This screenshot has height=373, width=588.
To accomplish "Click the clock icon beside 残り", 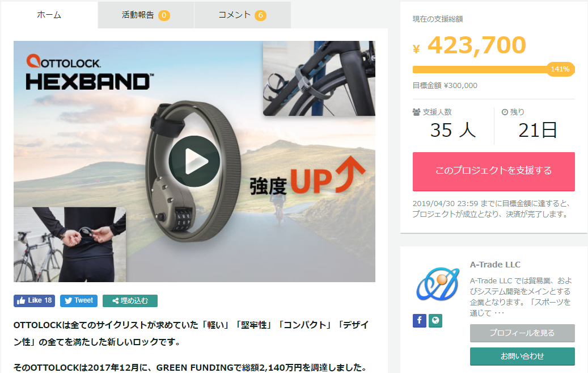I will [x=505, y=112].
